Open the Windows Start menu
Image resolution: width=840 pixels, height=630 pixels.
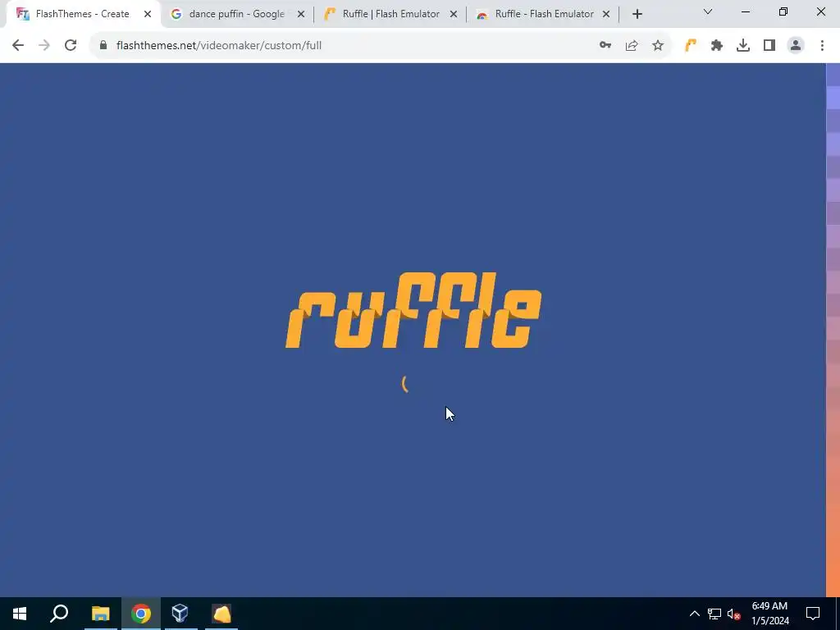pyautogui.click(x=20, y=614)
